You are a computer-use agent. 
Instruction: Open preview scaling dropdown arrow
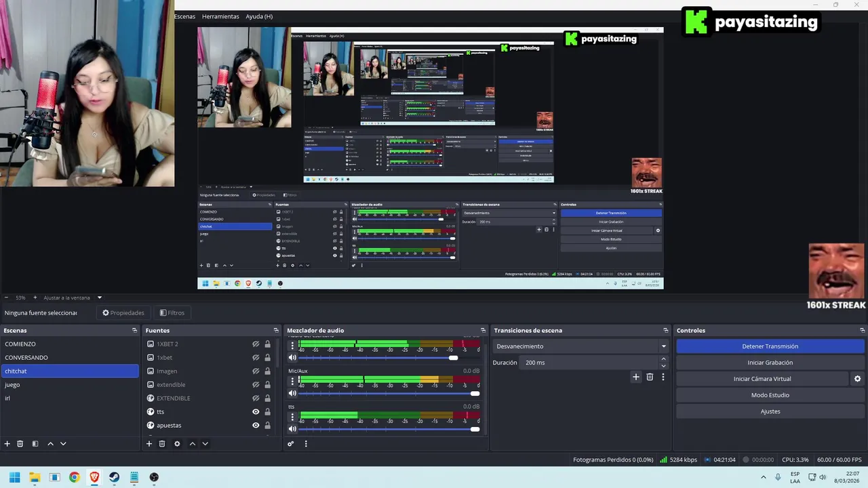coord(99,298)
